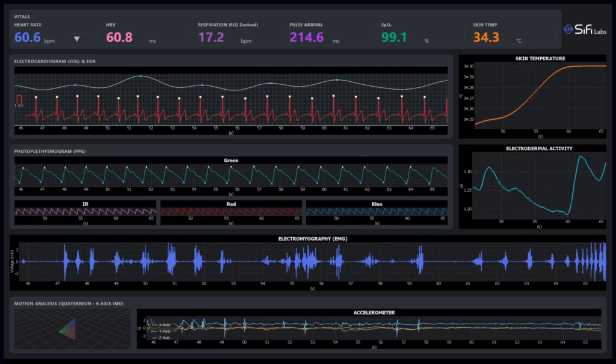This screenshot has height=364, width=616.
Task: Click the SiFi Labs logo
Action: 585,29
